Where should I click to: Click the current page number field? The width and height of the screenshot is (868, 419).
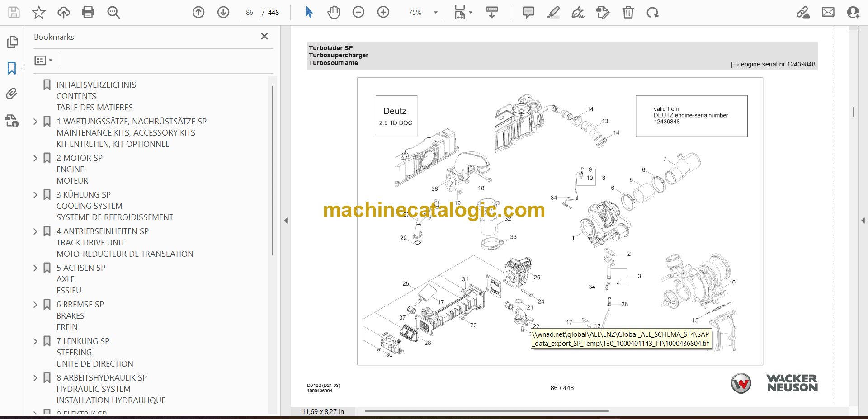250,13
